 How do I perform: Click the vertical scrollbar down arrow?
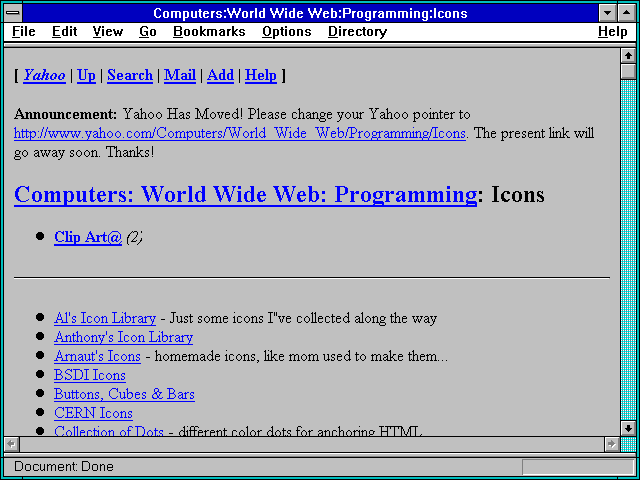(628, 428)
